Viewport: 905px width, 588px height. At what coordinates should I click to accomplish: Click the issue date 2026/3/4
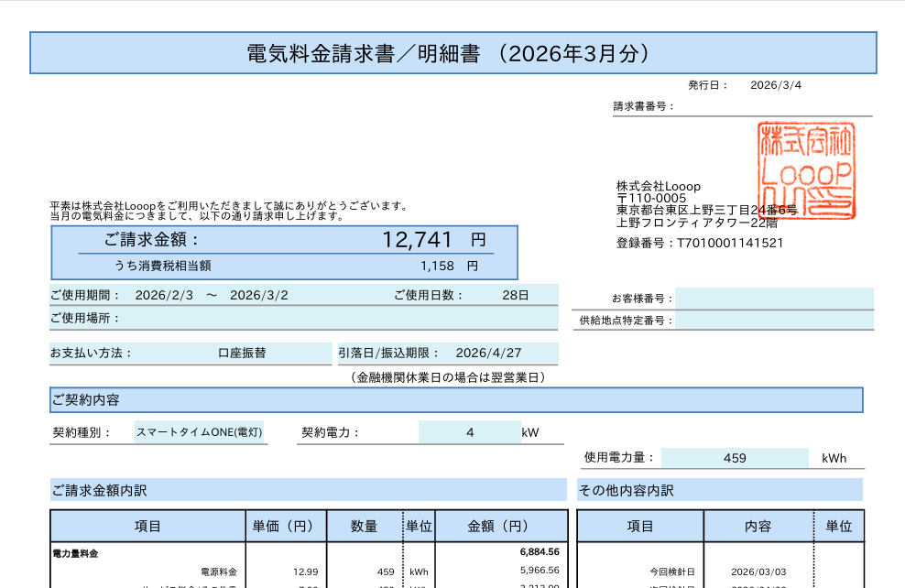pos(775,85)
